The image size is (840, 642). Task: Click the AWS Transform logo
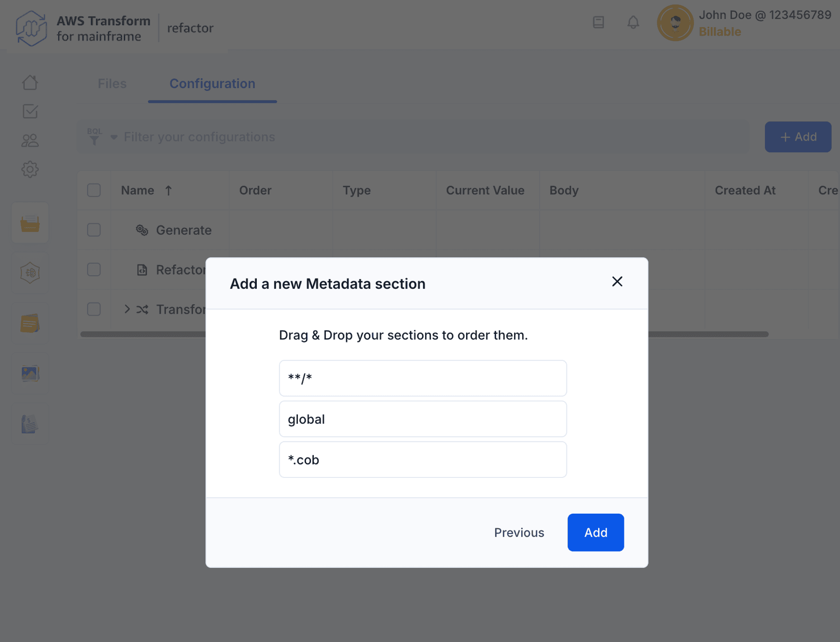point(31,28)
